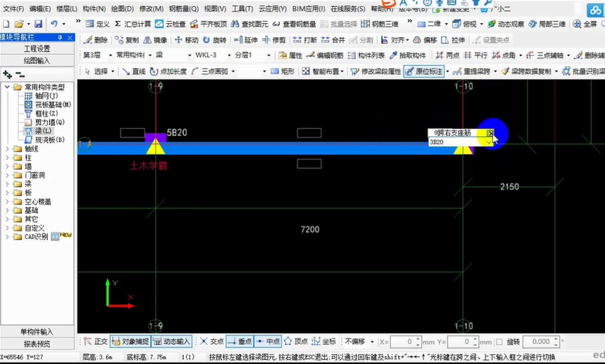Open 钢筋三维 view
Image resolution: width=605 pixels, height=364 pixels.
(379, 24)
